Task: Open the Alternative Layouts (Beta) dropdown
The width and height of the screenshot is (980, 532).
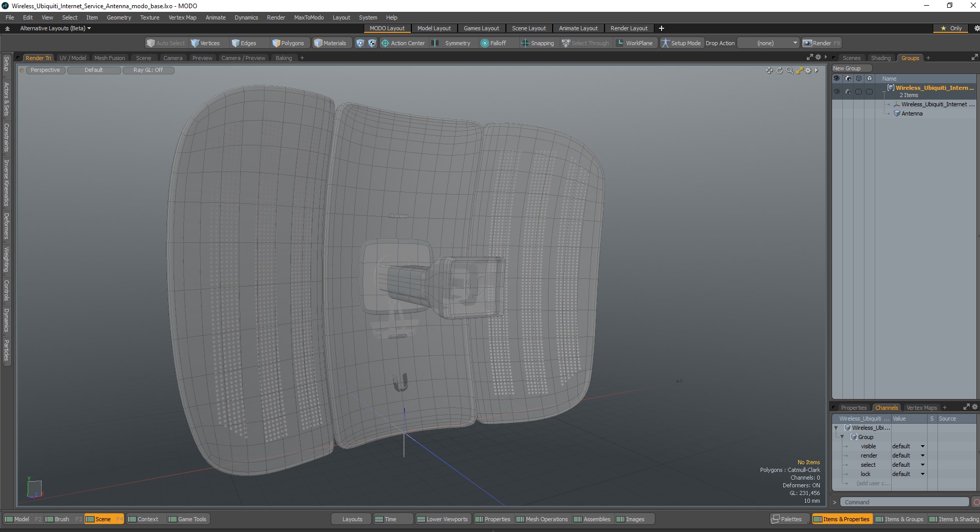Action: point(55,28)
